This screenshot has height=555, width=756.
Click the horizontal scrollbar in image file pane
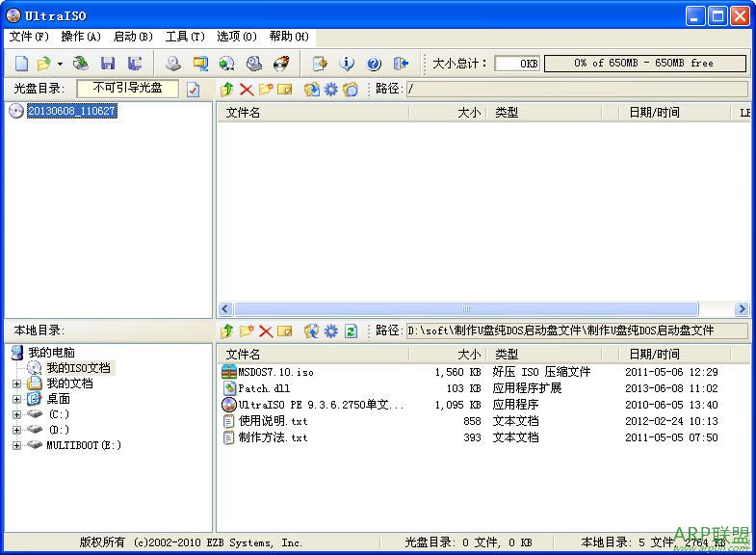click(x=483, y=309)
